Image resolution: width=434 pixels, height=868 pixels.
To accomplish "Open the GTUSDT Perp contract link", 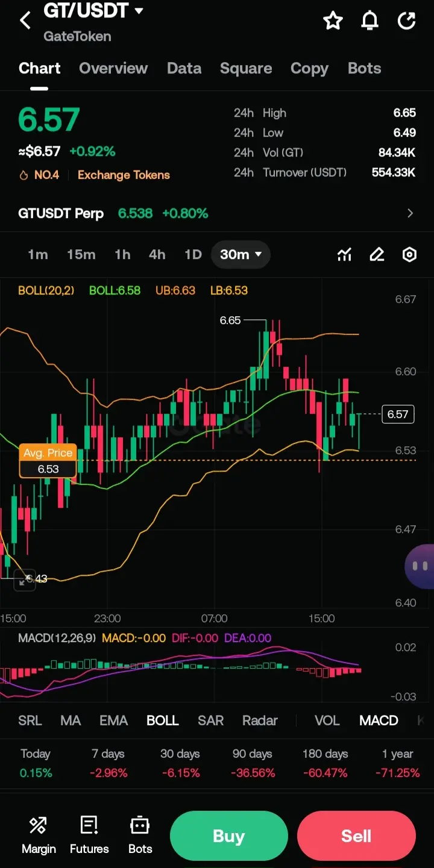I will (61, 213).
